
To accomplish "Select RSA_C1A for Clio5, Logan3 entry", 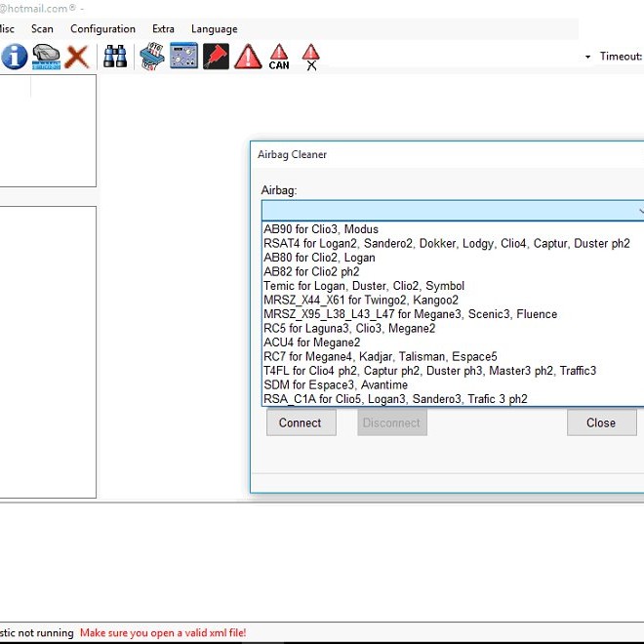I will coord(453,399).
